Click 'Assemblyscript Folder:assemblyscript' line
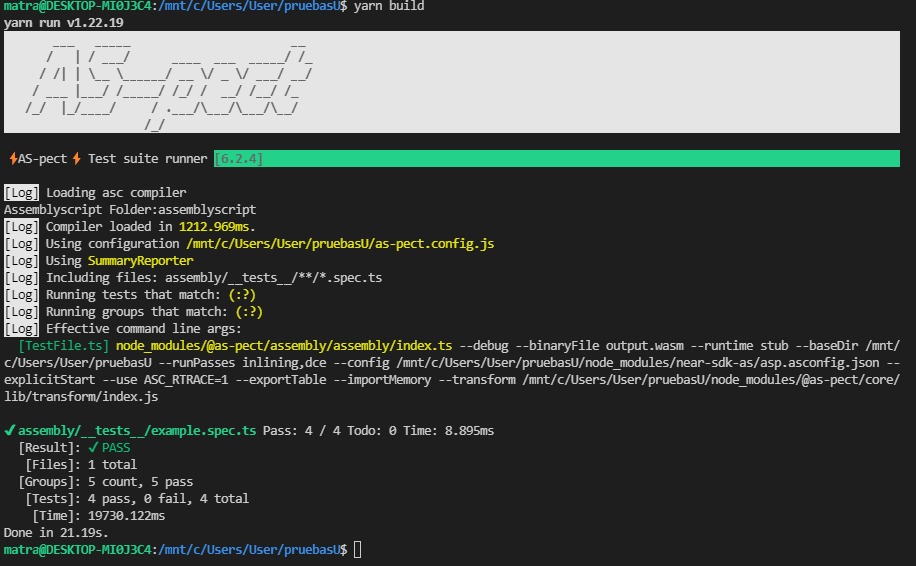Viewport: 916px width, 566px height. coord(130,210)
